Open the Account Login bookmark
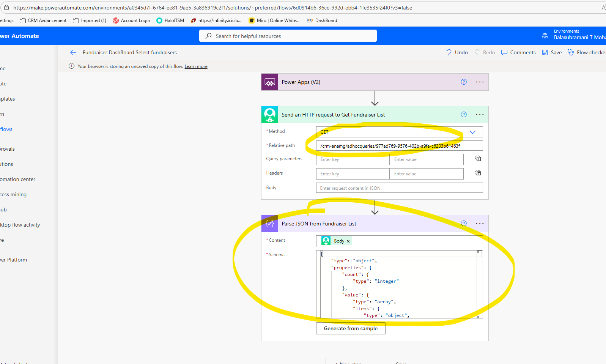The image size is (606, 364). [x=131, y=20]
